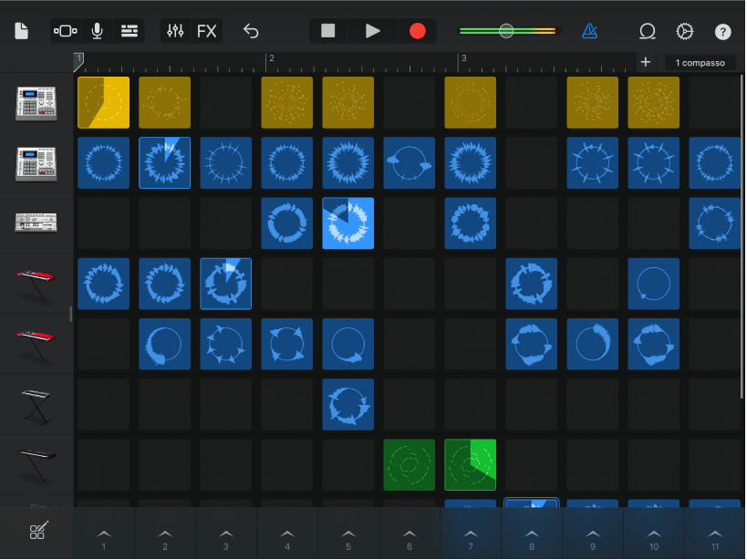Image resolution: width=747 pixels, height=560 pixels.
Task: Undo the last action
Action: pyautogui.click(x=250, y=30)
